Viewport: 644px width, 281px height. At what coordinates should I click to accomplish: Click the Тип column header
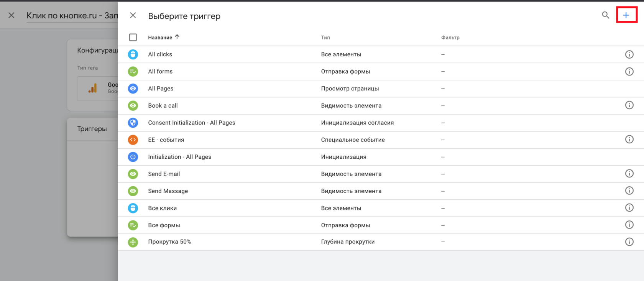(x=325, y=37)
